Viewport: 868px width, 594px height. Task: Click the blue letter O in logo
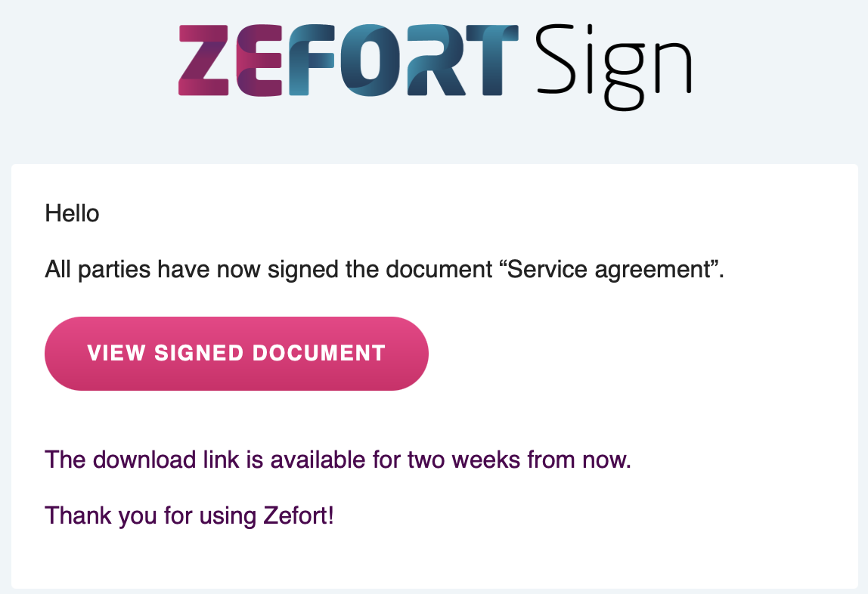(x=370, y=60)
